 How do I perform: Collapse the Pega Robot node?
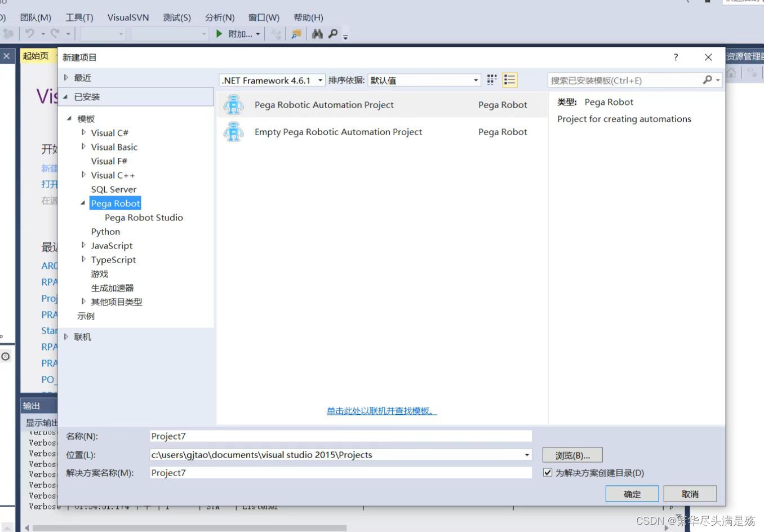83,203
